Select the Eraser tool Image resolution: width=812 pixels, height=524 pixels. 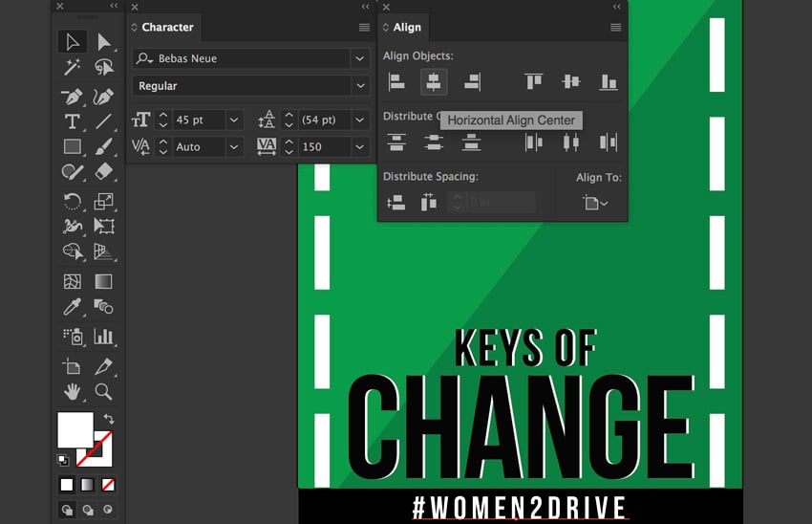pyautogui.click(x=103, y=171)
